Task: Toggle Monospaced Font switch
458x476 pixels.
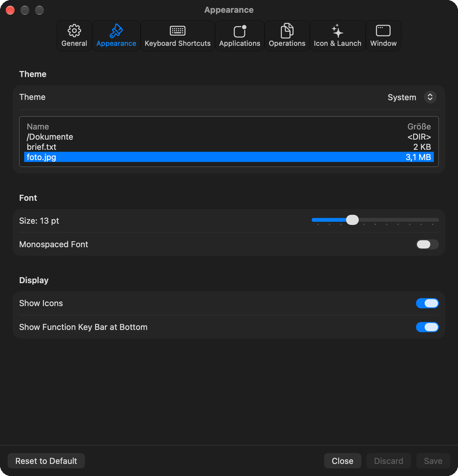Action: [x=427, y=244]
